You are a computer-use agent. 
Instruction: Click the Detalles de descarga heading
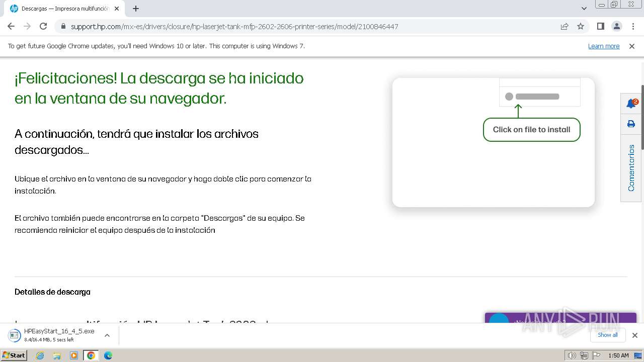pyautogui.click(x=52, y=292)
